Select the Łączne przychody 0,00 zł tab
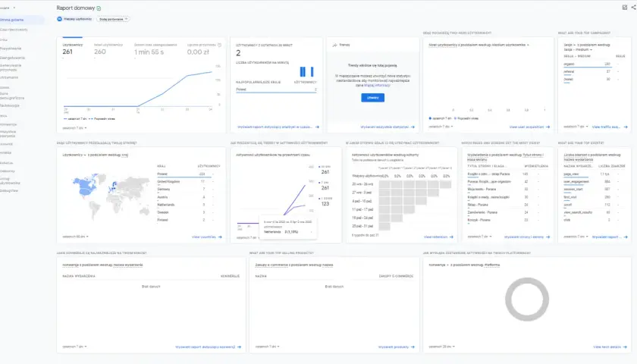The image size is (637, 364). [x=202, y=49]
